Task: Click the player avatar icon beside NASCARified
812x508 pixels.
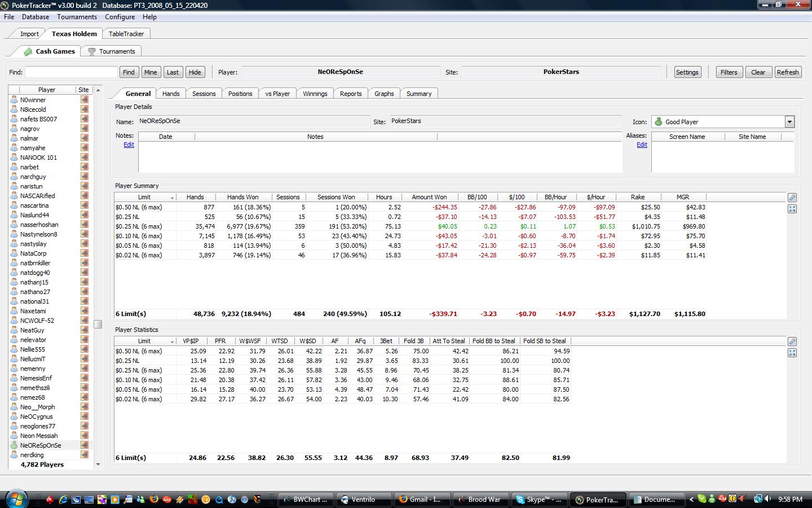Action: click(15, 196)
